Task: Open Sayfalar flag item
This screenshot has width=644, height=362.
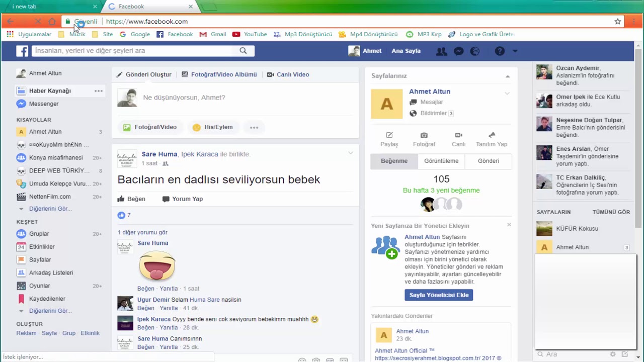Action: pos(40,260)
